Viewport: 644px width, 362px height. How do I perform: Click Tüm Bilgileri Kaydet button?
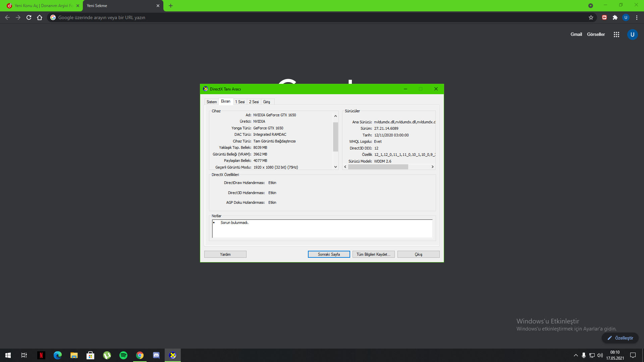tap(373, 254)
